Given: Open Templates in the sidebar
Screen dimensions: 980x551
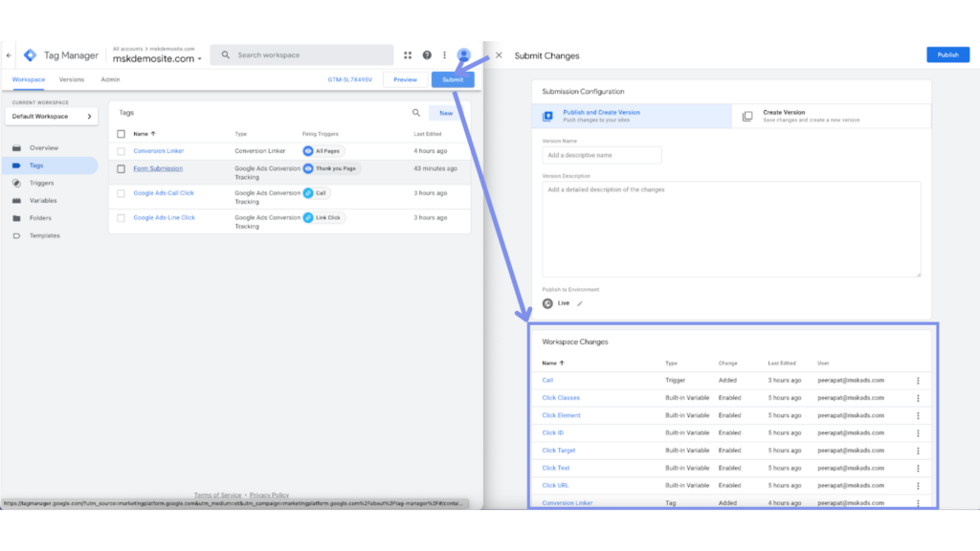Looking at the screenshot, I should click(45, 235).
